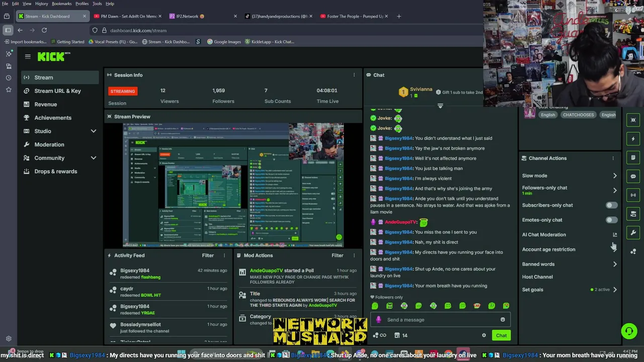The height and width of the screenshot is (362, 644).
Task: Open the emoji picker in message box
Action: click(503, 320)
